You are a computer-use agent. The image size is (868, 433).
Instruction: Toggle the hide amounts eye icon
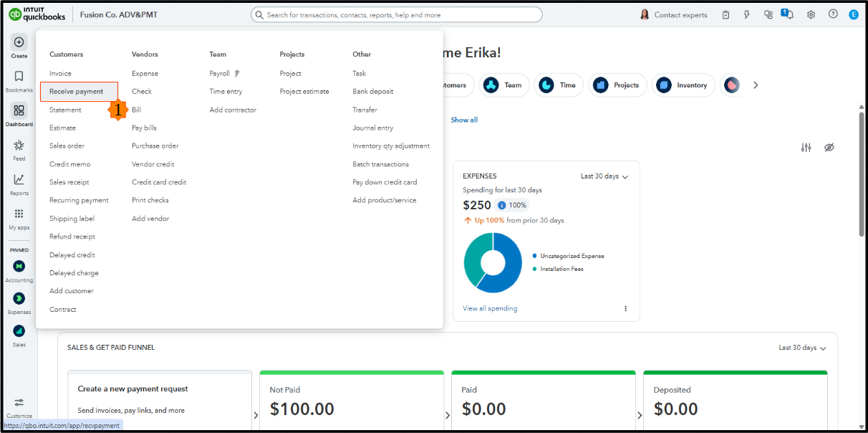[829, 148]
